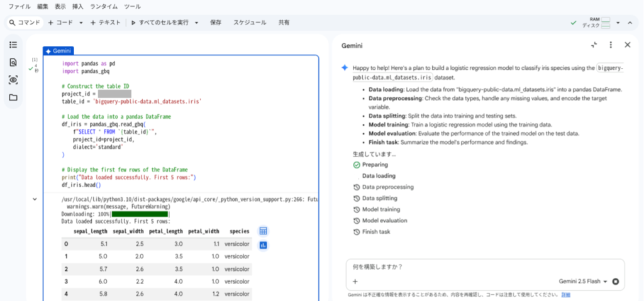Viewport: 644px width, 301px height.
Task: Click the 保存 button
Action: (x=216, y=23)
